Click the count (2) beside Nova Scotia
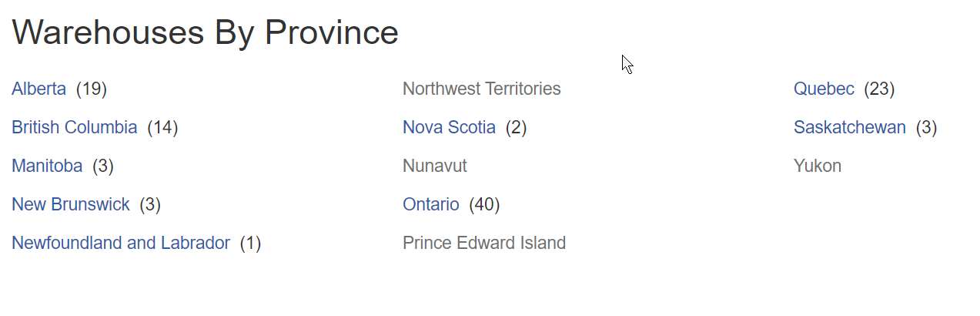 click(x=516, y=127)
